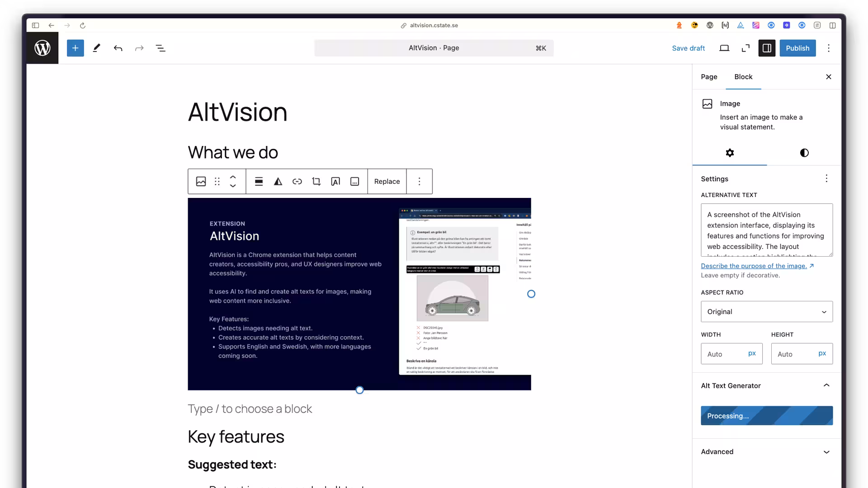868x488 pixels.
Task: Undo the last change
Action: click(x=118, y=48)
